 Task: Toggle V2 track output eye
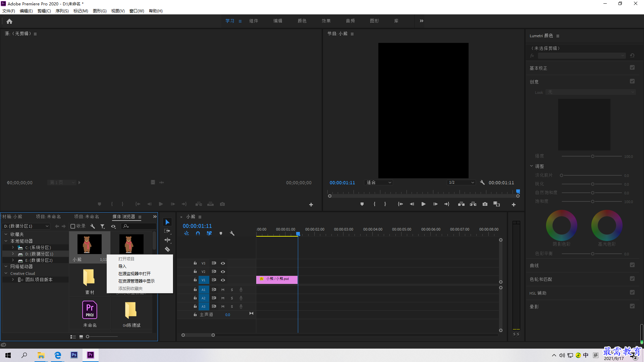pyautogui.click(x=223, y=271)
